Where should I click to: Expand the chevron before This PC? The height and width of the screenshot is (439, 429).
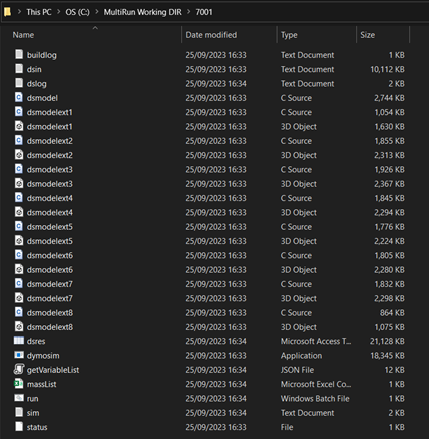(19, 12)
